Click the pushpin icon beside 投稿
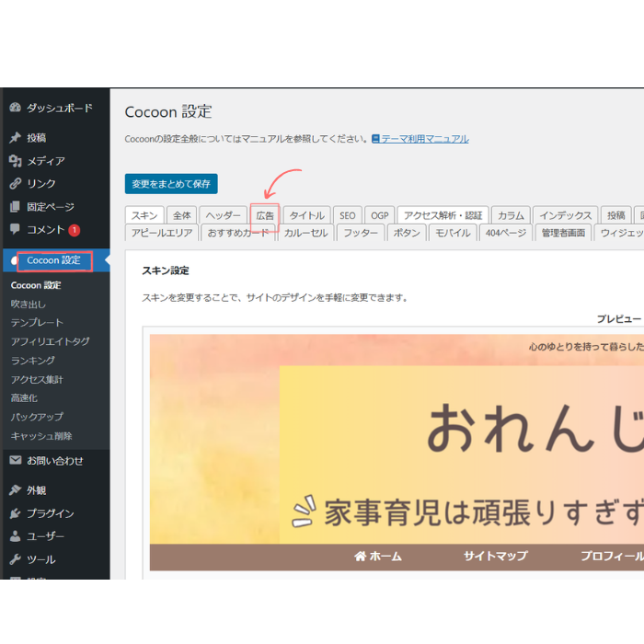This screenshot has height=644, width=644. pyautogui.click(x=15, y=138)
